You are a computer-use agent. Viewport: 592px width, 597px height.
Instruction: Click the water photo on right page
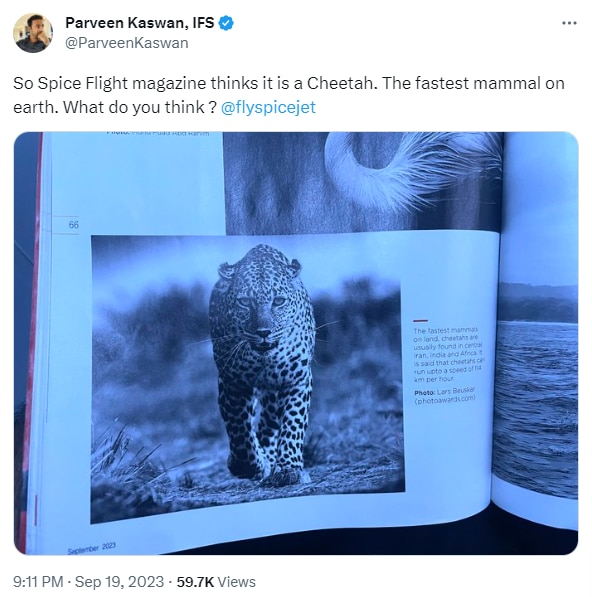(x=537, y=389)
